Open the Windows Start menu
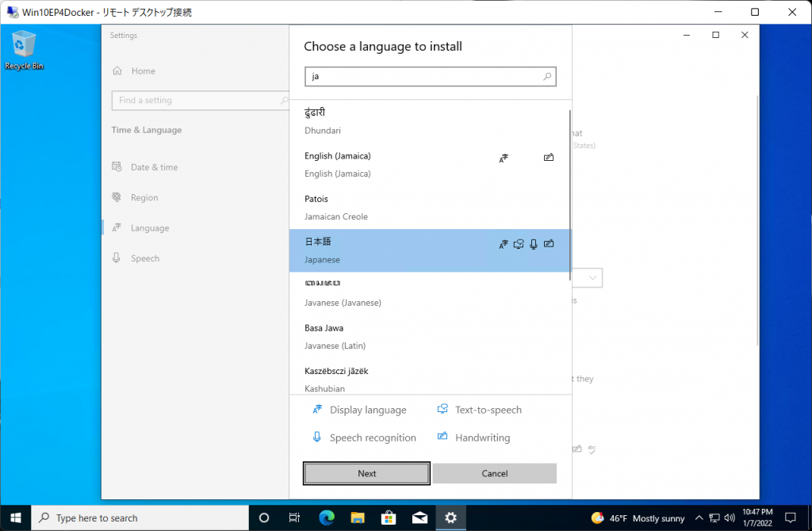812x531 pixels. [x=16, y=518]
